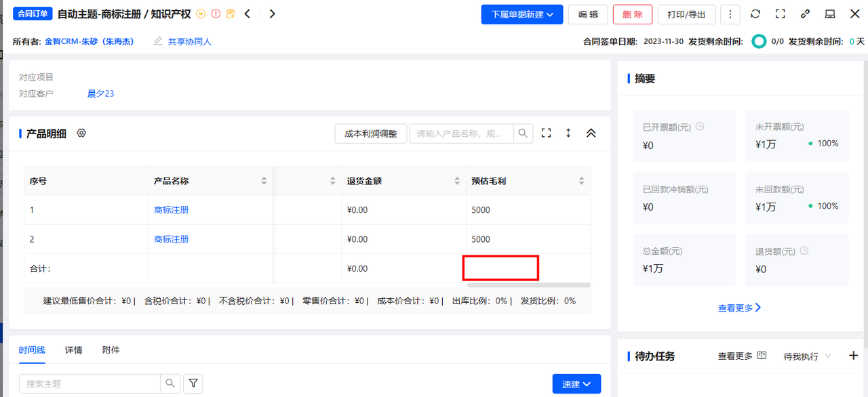Click 预估毛利 value 5000 in row 1
868x397 pixels.
(481, 210)
